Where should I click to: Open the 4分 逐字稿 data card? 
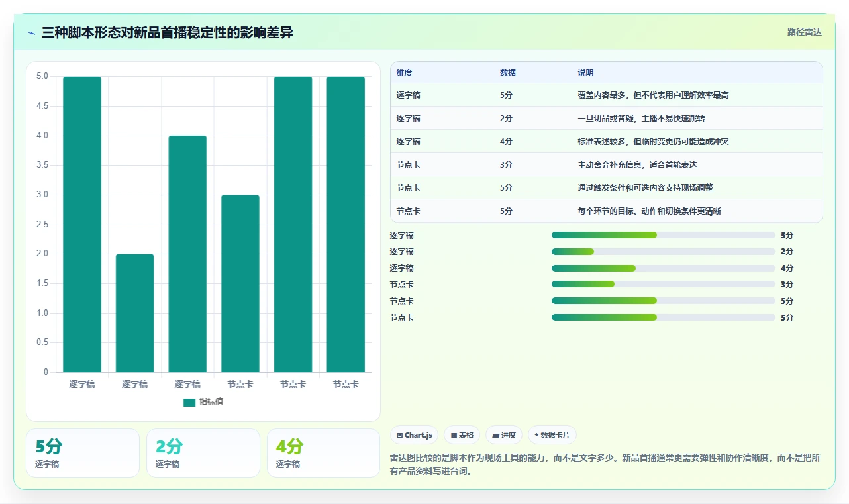[323, 453]
